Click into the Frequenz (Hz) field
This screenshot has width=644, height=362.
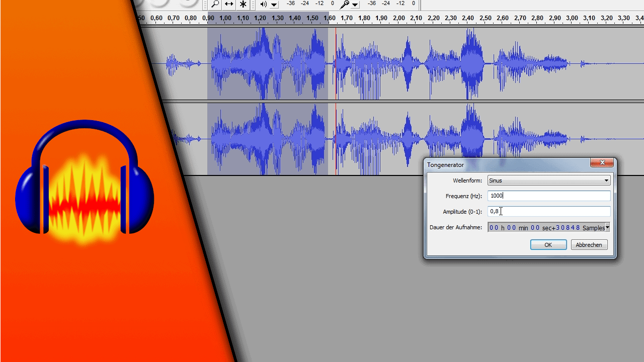[549, 196]
